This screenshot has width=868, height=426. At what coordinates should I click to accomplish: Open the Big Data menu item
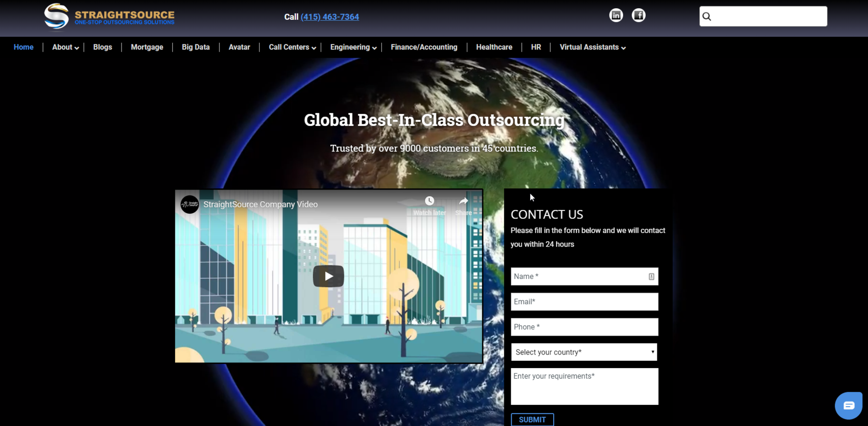click(x=196, y=47)
